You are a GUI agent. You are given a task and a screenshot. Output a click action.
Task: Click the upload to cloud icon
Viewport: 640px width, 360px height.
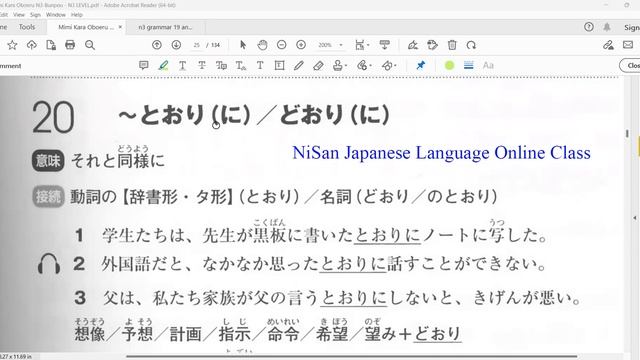(x=31, y=45)
